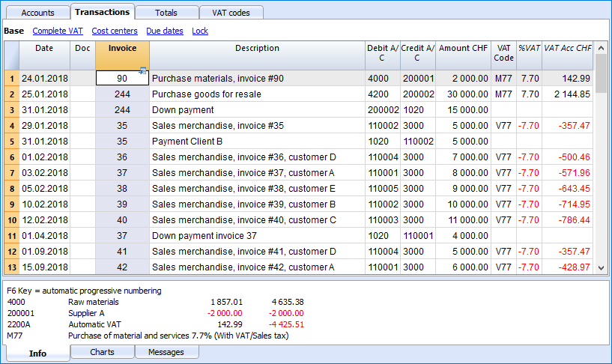Click the scroll up arrow in table

(601, 48)
